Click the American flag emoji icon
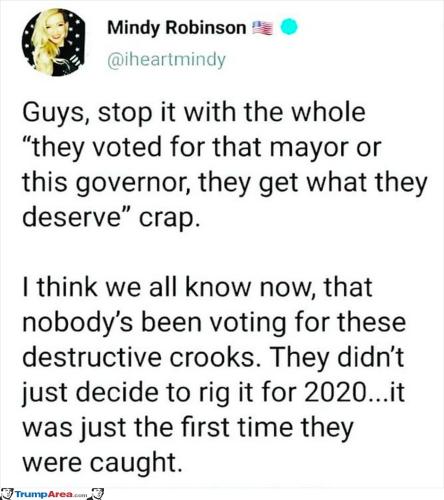The image size is (444, 500). pyautogui.click(x=262, y=28)
